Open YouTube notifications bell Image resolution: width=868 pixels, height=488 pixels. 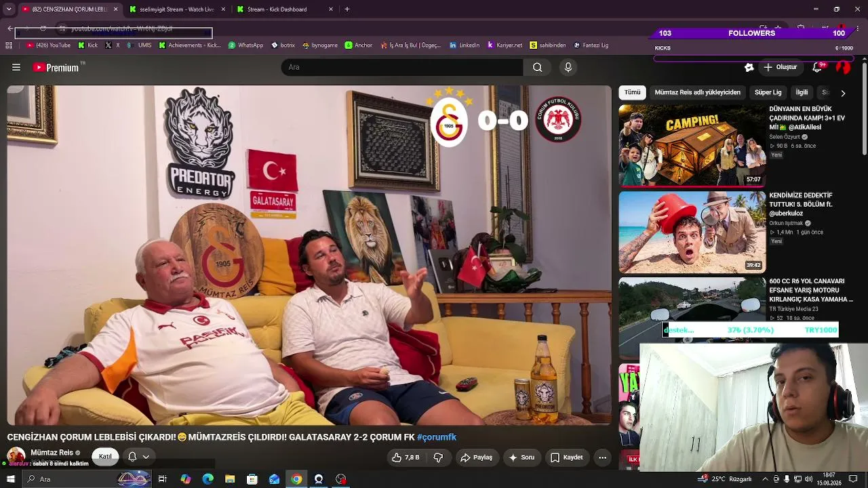[x=817, y=67]
